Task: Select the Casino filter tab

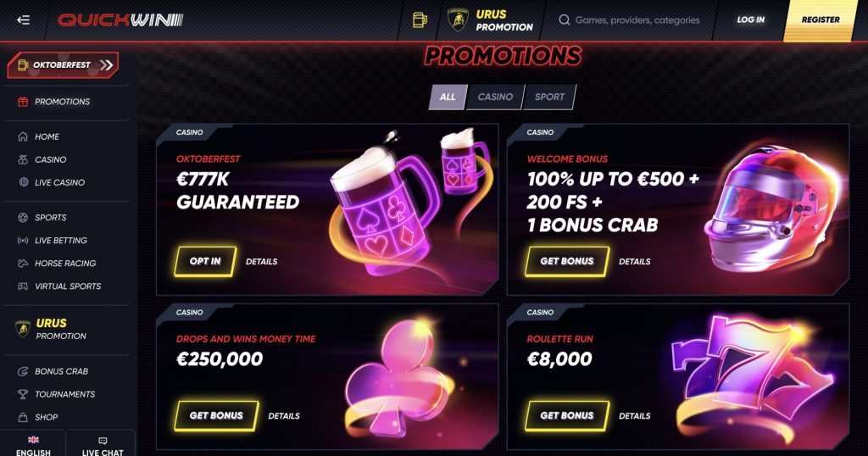Action: (495, 97)
